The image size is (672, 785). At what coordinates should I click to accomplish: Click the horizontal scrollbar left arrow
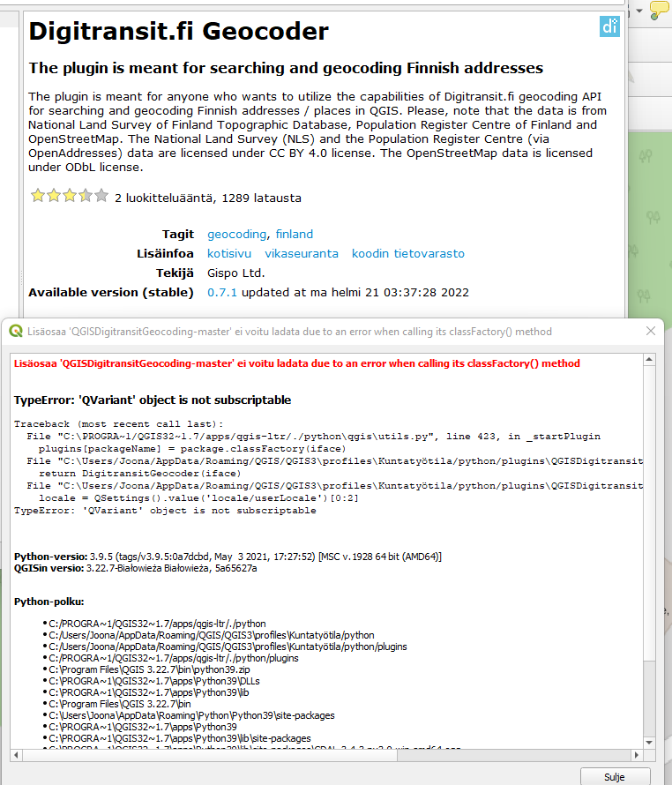click(x=16, y=755)
